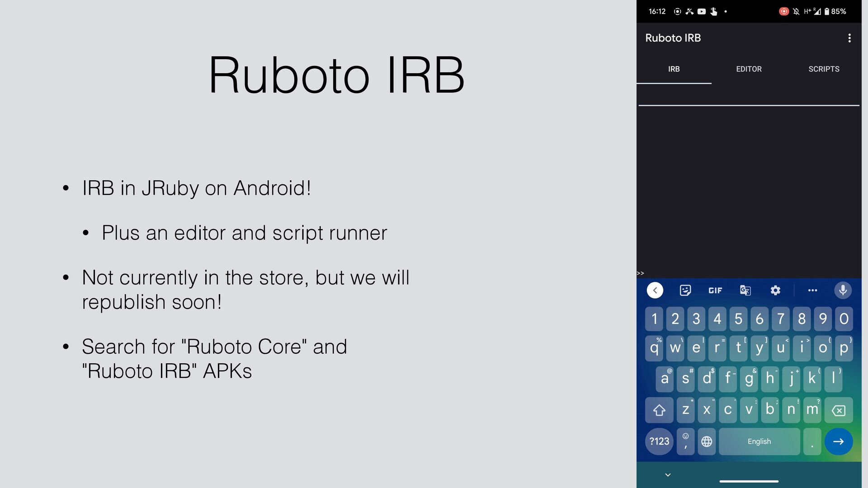Switch to ?123 symbols keyboard
The height and width of the screenshot is (488, 868).
[659, 441]
